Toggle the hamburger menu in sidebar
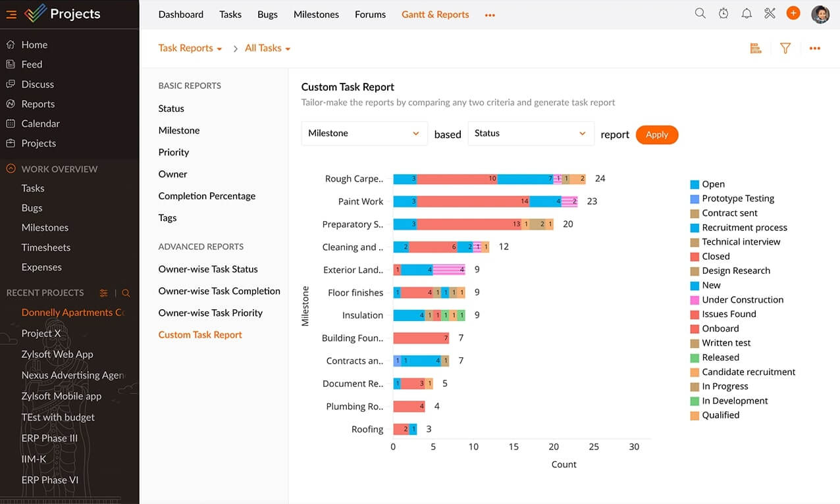840x504 pixels. click(11, 14)
